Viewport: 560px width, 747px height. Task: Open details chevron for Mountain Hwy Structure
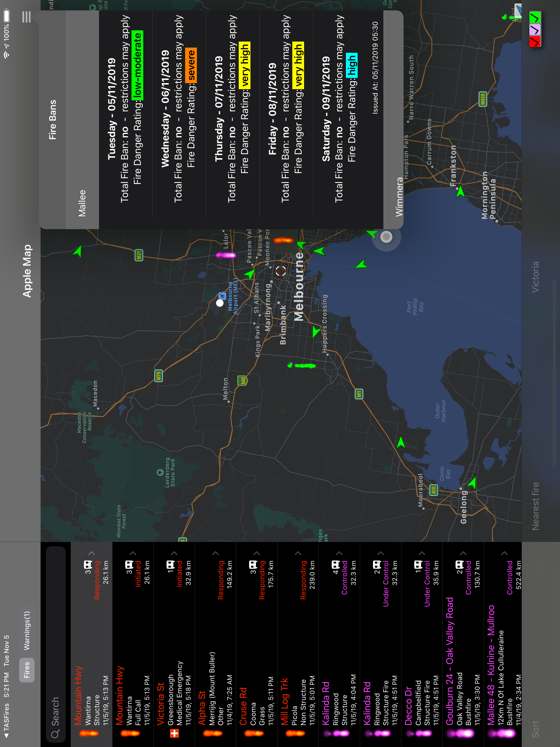pos(92,553)
